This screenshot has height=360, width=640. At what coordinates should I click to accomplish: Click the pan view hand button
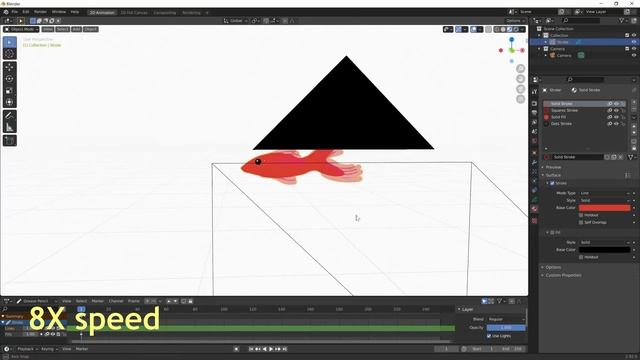[520, 79]
